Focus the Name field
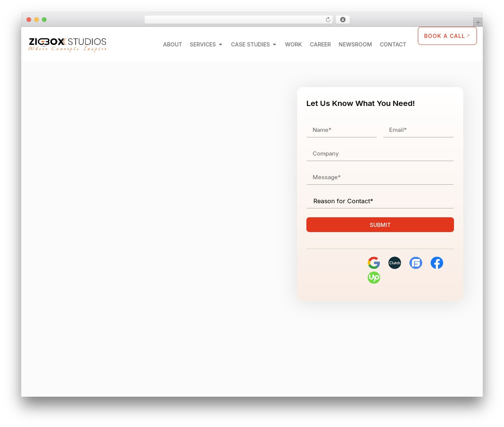The height and width of the screenshot is (427, 504). tap(341, 130)
